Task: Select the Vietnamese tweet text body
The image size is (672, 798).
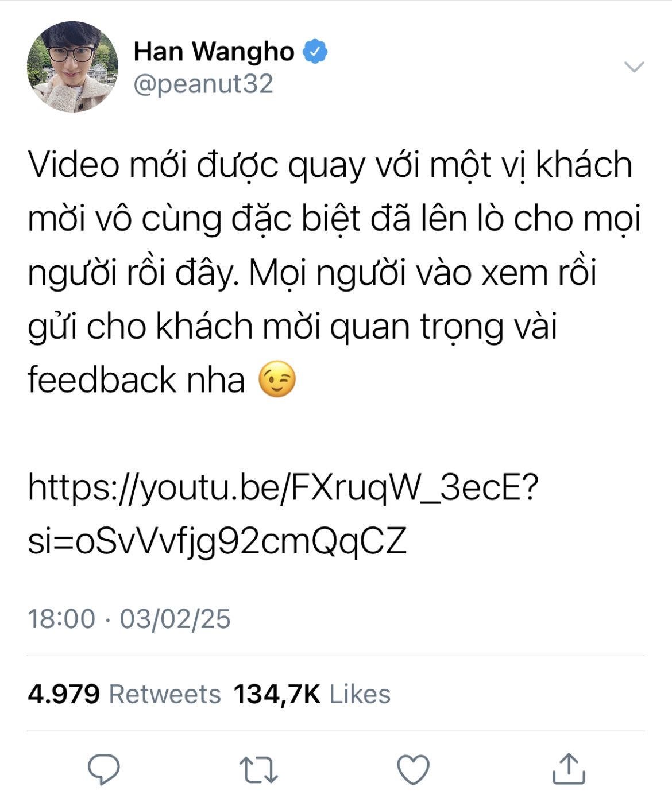Action: point(334,273)
